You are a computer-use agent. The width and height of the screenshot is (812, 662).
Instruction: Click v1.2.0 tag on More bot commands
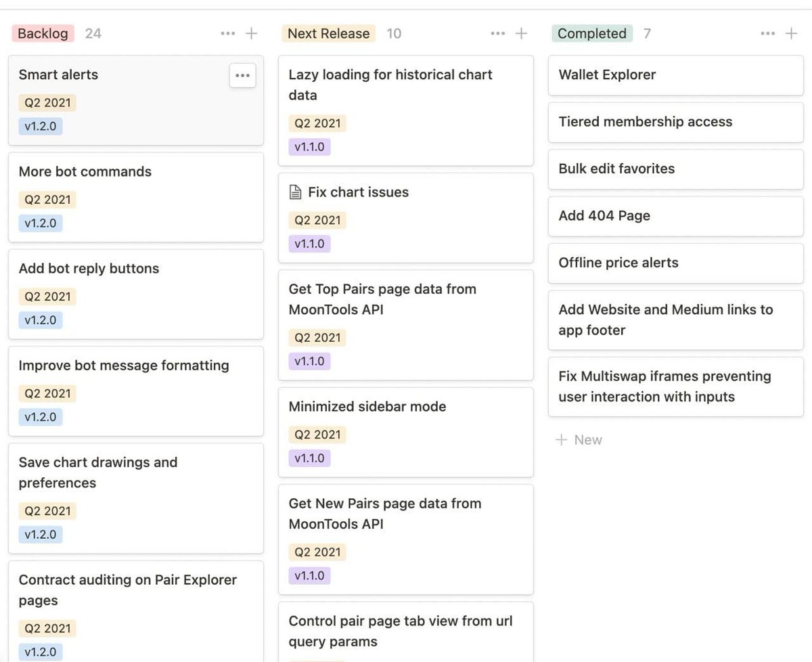point(41,223)
